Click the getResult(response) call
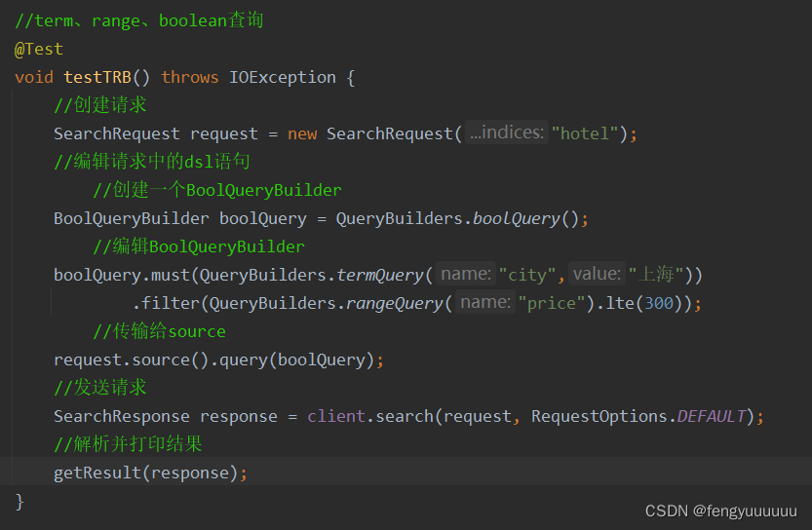This screenshot has width=812, height=530. pyautogui.click(x=145, y=473)
